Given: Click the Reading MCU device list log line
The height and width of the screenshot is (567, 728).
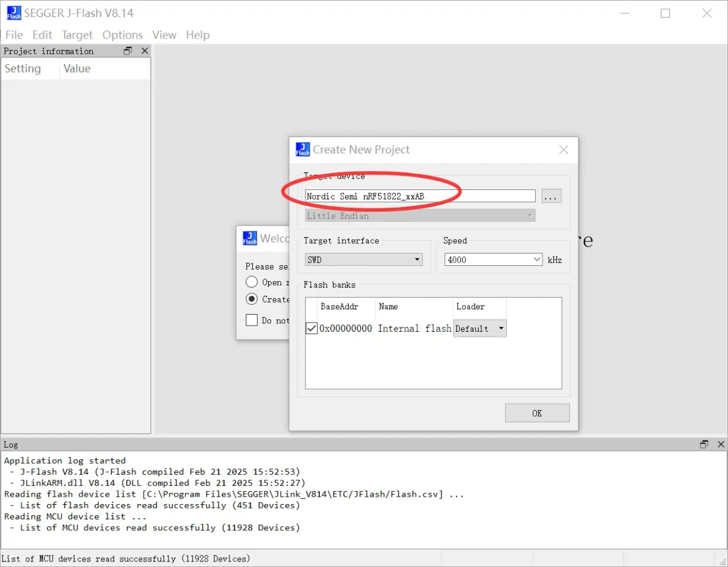Looking at the screenshot, I should point(75,516).
